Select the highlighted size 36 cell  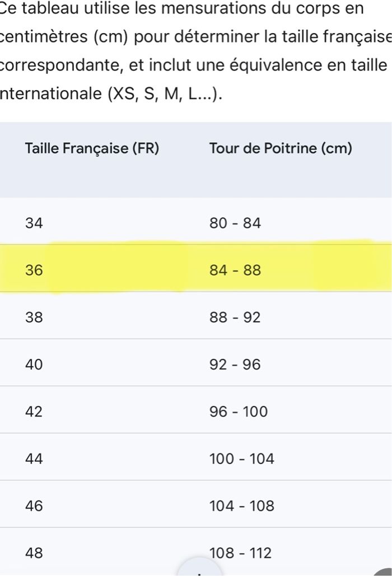pyautogui.click(x=34, y=270)
